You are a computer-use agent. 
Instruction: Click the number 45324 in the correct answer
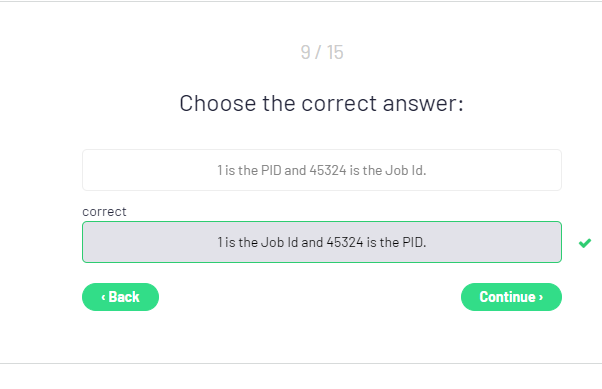pos(345,242)
